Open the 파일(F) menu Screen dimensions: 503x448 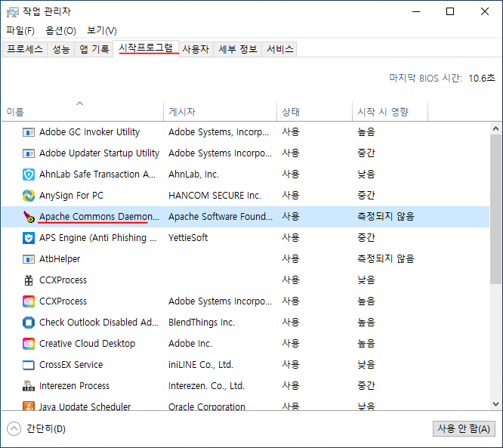(x=20, y=31)
